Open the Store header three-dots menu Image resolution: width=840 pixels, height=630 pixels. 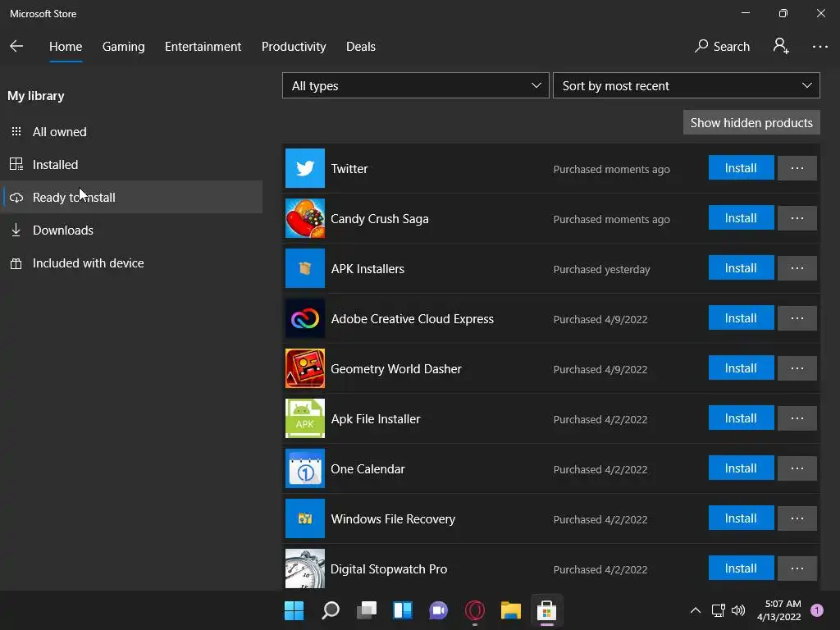(x=819, y=47)
